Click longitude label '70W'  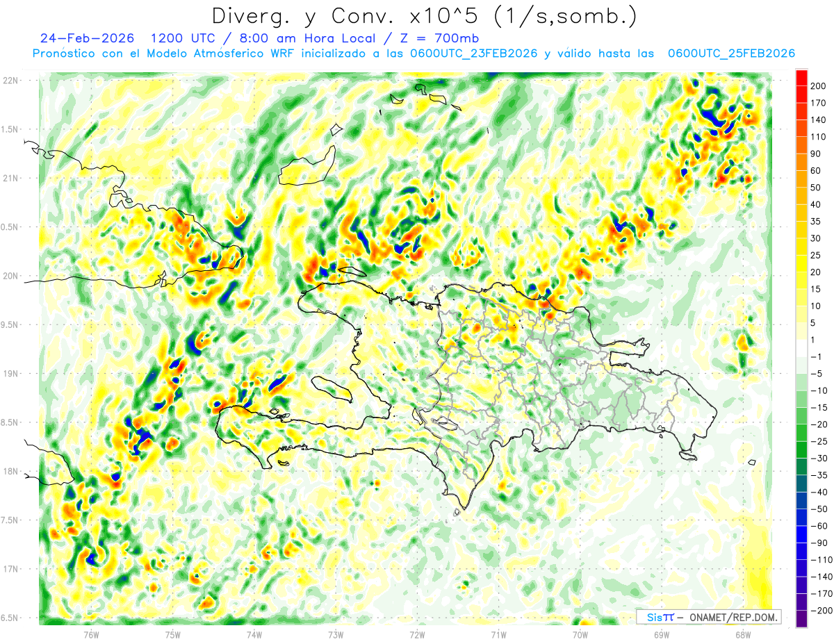pyautogui.click(x=580, y=635)
